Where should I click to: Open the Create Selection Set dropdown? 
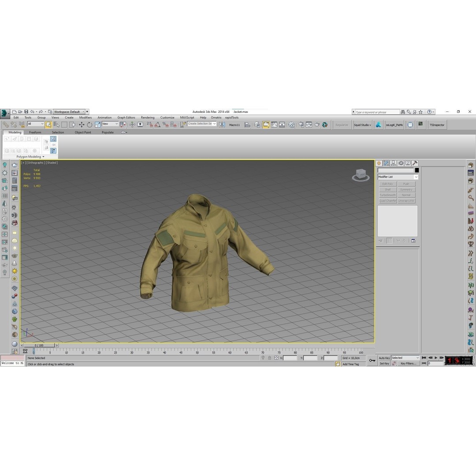click(x=201, y=124)
